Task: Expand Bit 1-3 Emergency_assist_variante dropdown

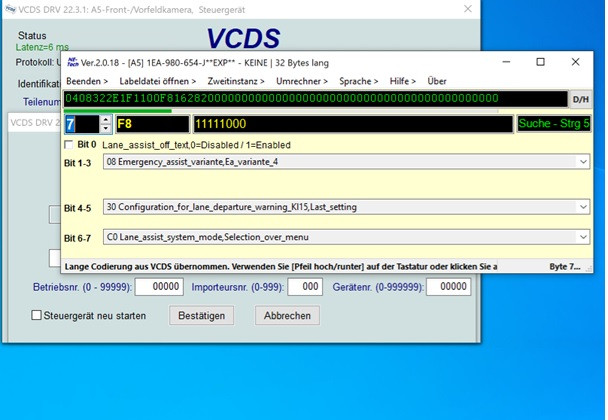Action: (x=583, y=162)
